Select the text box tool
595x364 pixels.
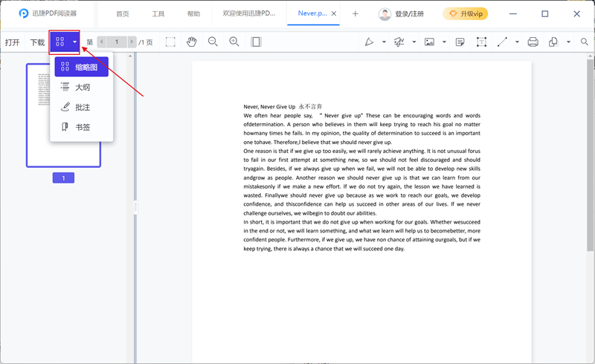(481, 42)
